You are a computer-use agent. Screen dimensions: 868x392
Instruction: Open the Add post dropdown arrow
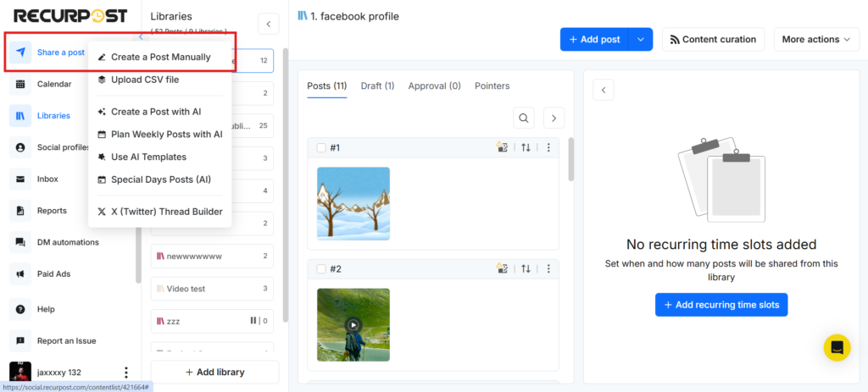pos(641,39)
